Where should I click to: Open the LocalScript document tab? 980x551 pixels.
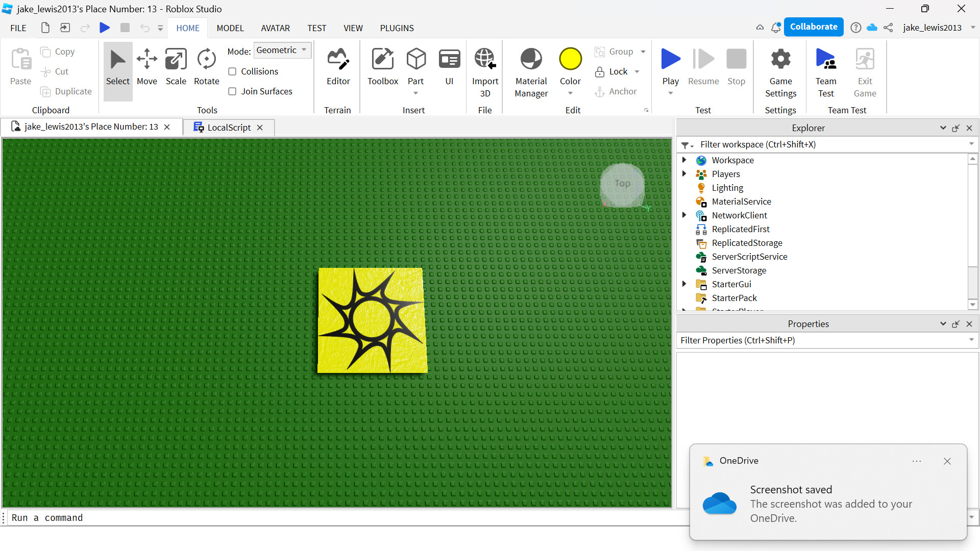pyautogui.click(x=229, y=128)
